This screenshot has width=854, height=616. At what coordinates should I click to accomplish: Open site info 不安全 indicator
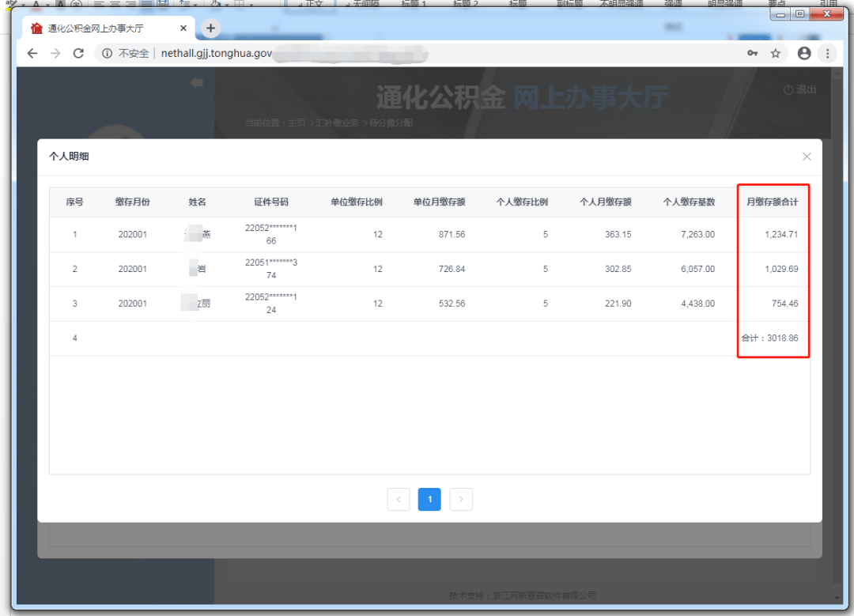click(125, 53)
